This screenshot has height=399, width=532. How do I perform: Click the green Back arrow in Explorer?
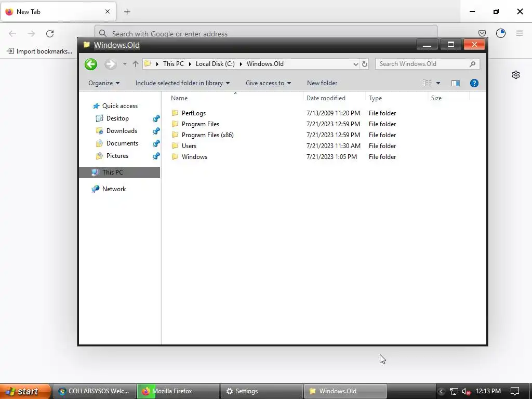pos(90,64)
